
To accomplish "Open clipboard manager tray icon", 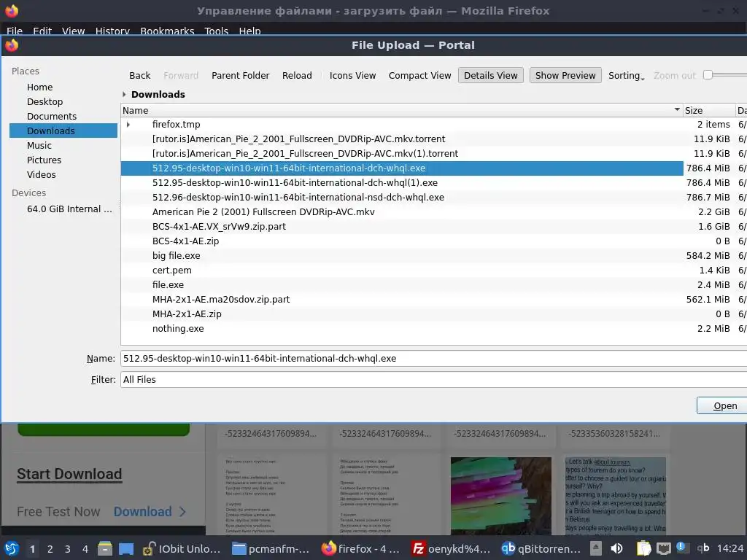I will (643, 548).
